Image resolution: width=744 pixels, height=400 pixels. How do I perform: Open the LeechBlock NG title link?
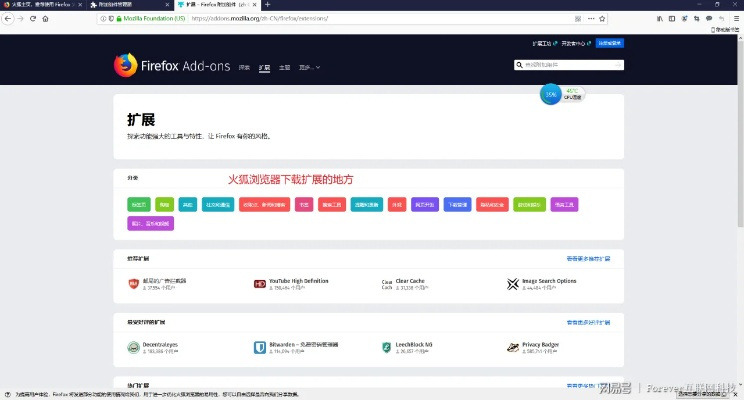click(414, 344)
